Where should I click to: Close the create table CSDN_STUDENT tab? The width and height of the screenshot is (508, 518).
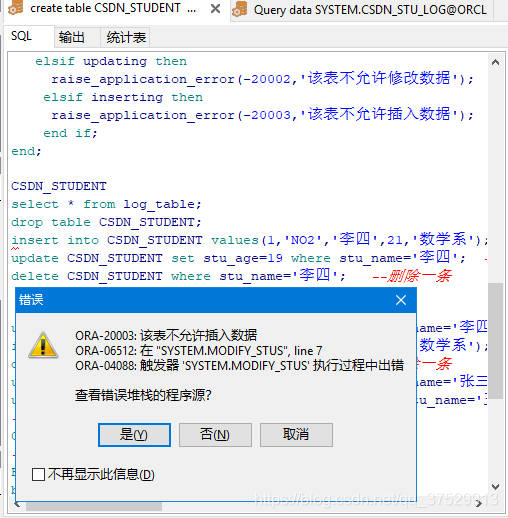(x=215, y=8)
